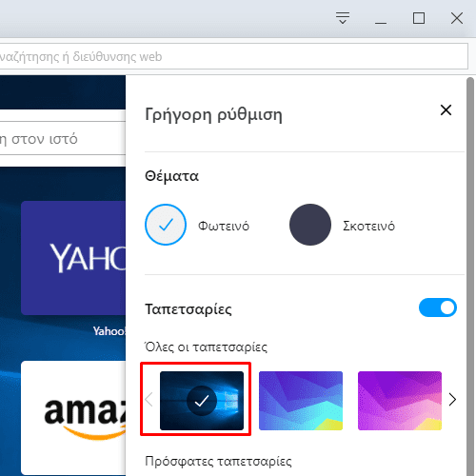
Task: Close the browser window
Action: 457,18
